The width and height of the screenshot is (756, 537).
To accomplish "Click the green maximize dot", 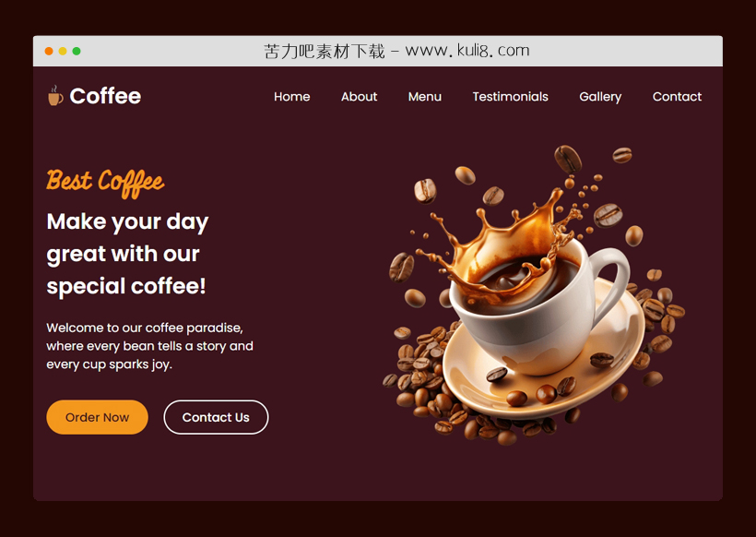I will coord(77,51).
